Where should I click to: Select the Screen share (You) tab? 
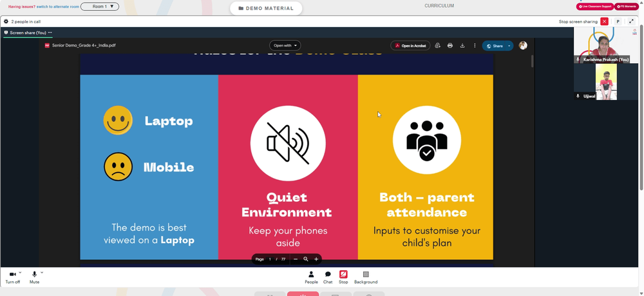coord(28,32)
